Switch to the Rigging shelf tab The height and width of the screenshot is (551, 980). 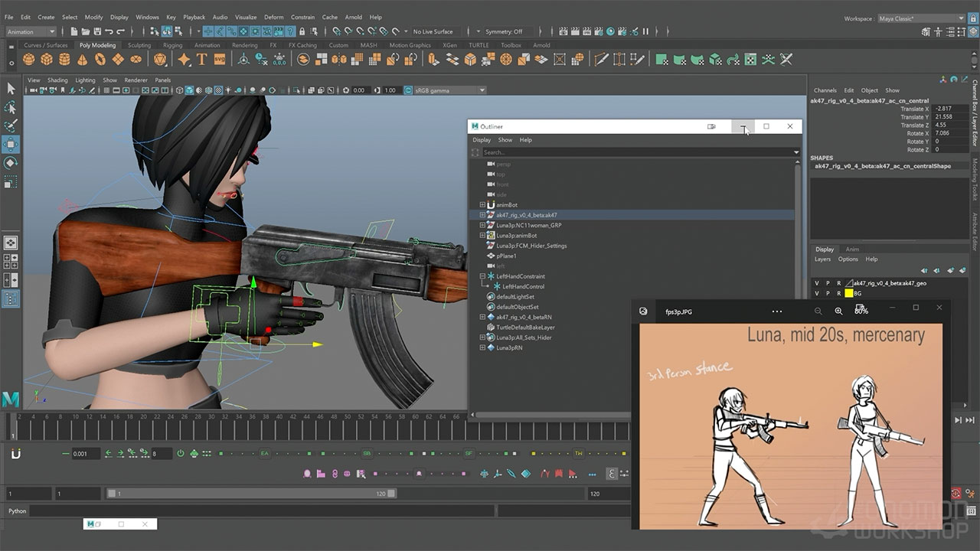172,45
